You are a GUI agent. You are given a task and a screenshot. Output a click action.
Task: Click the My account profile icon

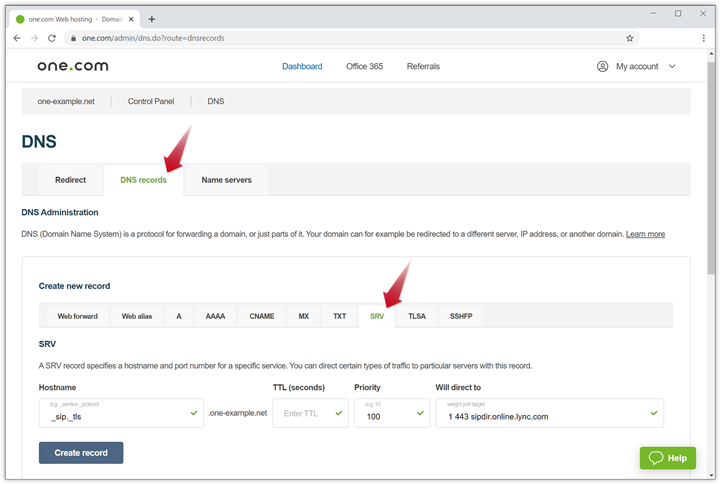[602, 66]
